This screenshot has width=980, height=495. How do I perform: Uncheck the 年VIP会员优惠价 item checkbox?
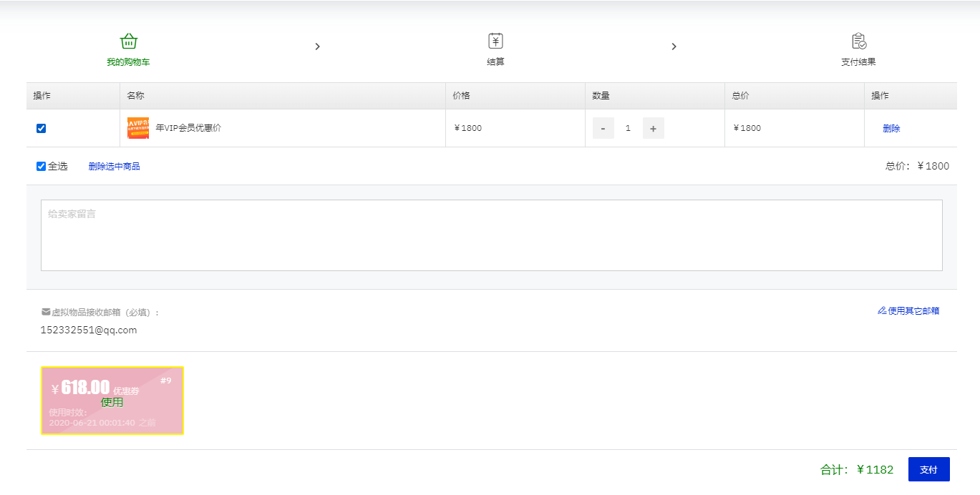click(42, 128)
